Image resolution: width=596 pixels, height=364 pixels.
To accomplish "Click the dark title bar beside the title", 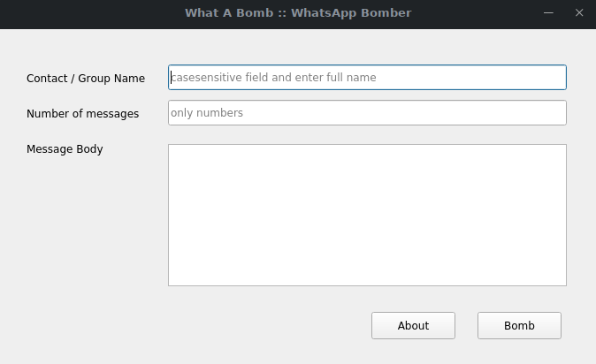I will pyautogui.click(x=91, y=14).
